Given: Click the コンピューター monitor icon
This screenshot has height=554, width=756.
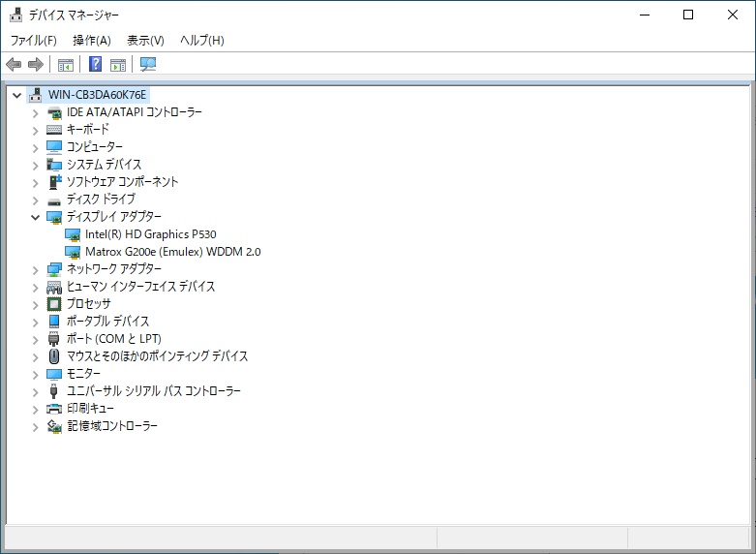Looking at the screenshot, I should tap(54, 147).
